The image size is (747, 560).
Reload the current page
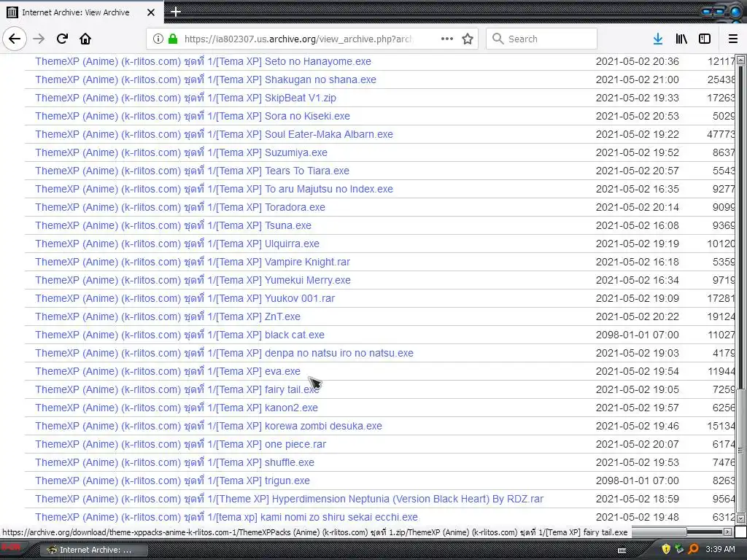point(63,39)
